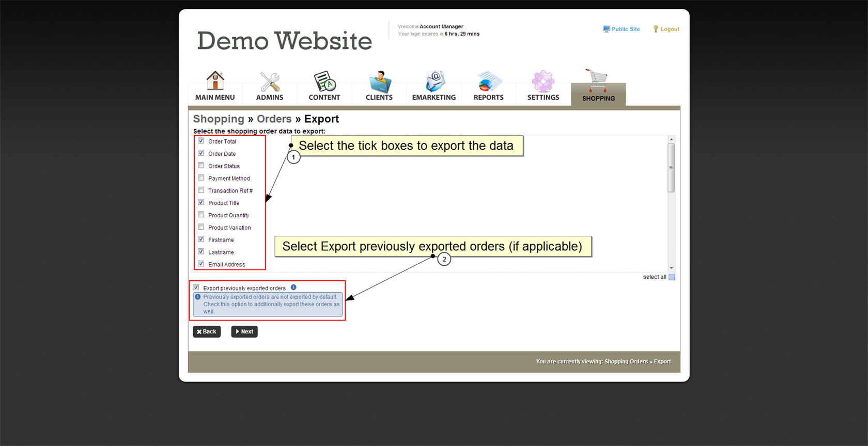The image size is (868, 446).
Task: Open the Main Menu house icon
Action: click(215, 82)
